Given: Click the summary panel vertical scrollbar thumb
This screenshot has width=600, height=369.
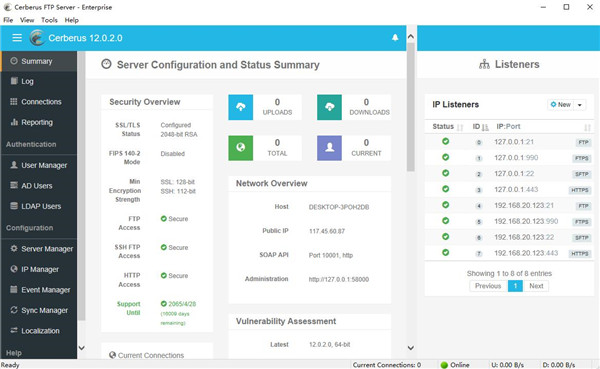Looking at the screenshot, I should [411, 107].
